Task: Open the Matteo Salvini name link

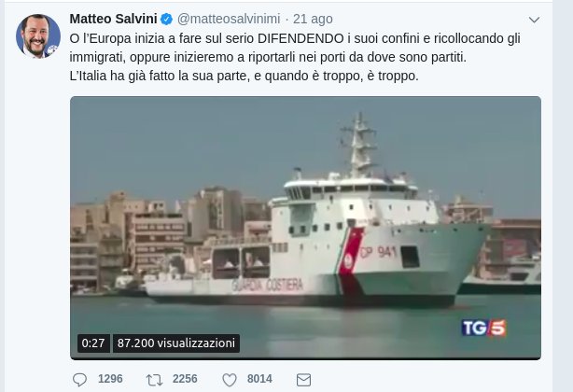Action: click(113, 19)
